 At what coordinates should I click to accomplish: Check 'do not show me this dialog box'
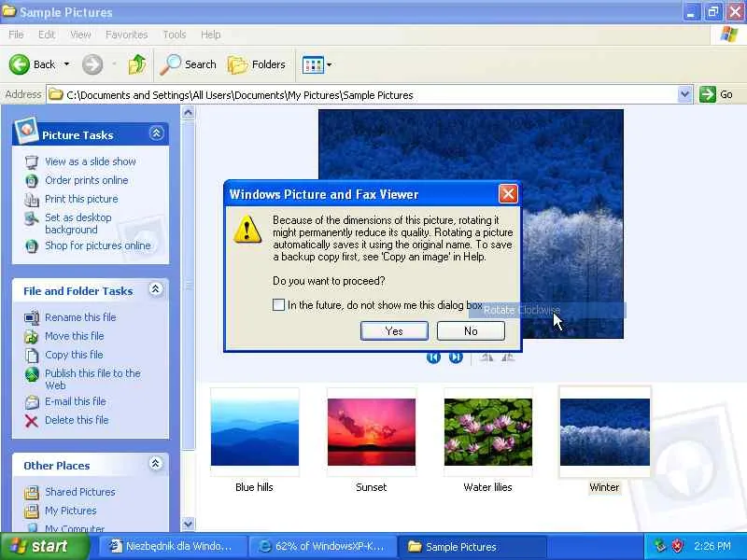[278, 305]
